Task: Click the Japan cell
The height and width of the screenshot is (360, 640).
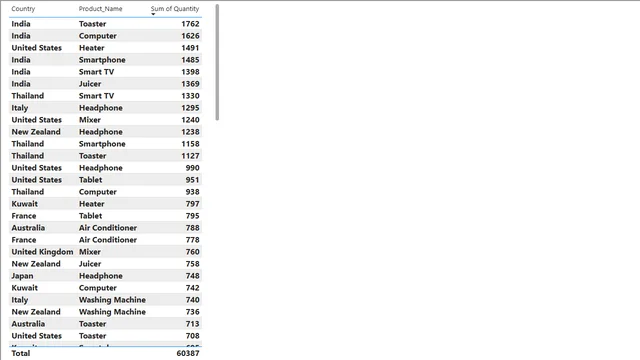Action: click(x=22, y=276)
